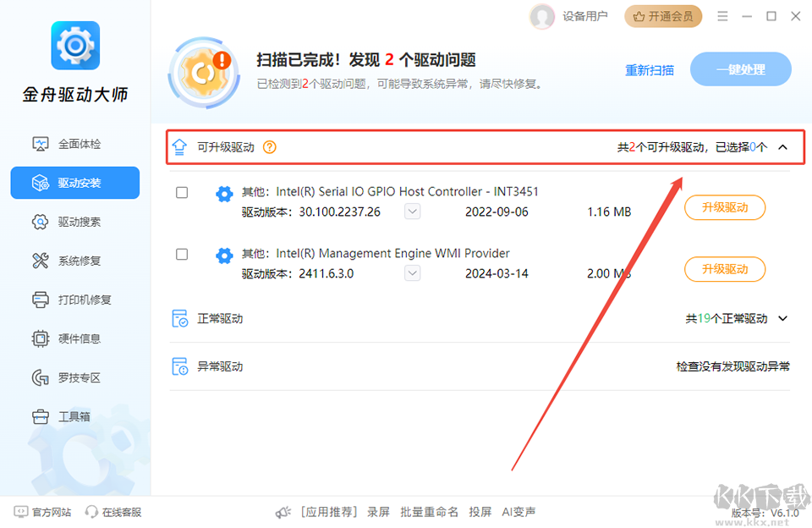Click gear icon of Management Engine WMI driver
The height and width of the screenshot is (528, 812).
tap(224, 255)
